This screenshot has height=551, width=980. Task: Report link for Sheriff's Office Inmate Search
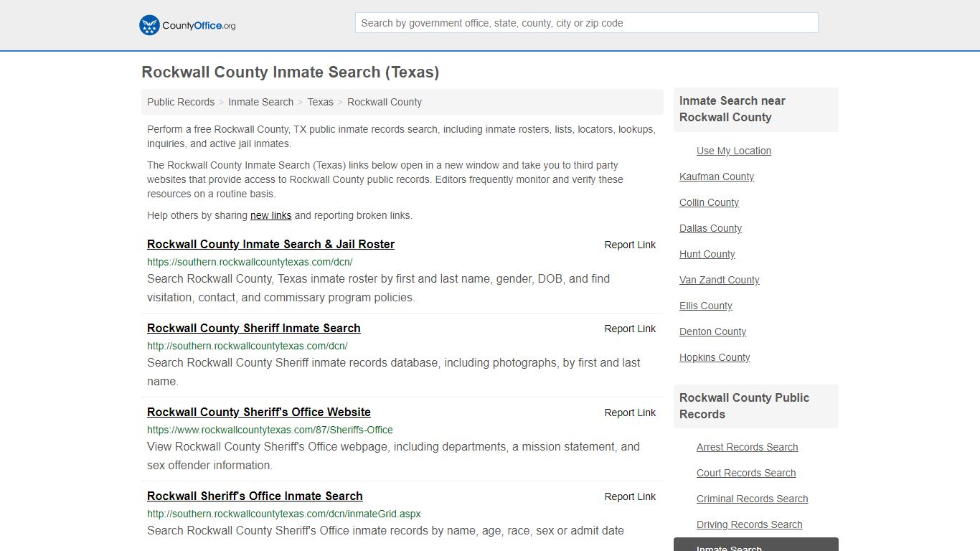[x=630, y=496]
